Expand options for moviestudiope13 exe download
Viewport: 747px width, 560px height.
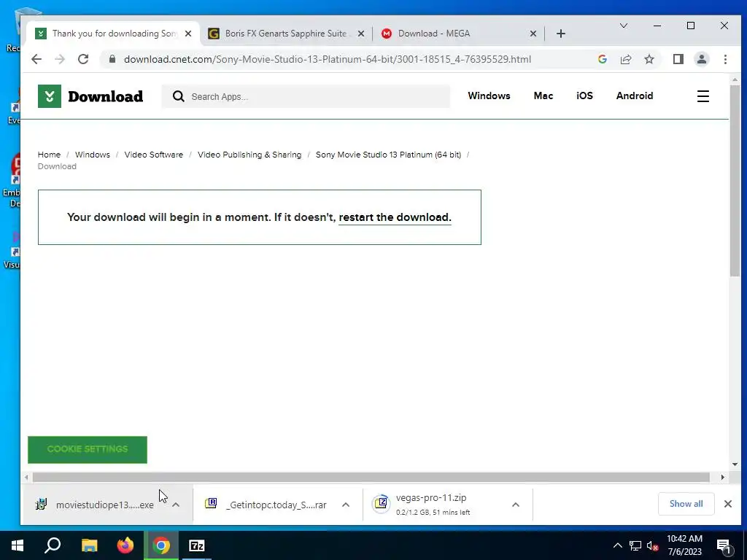click(176, 505)
